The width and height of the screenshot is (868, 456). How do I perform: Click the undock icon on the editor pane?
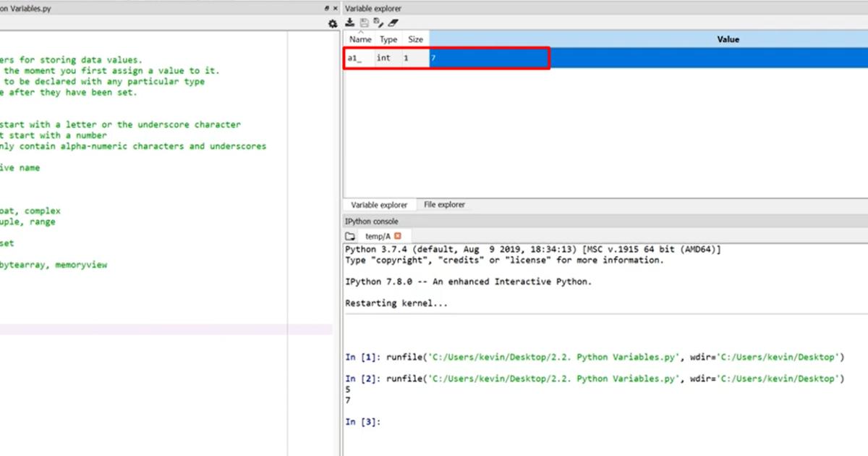pos(325,7)
